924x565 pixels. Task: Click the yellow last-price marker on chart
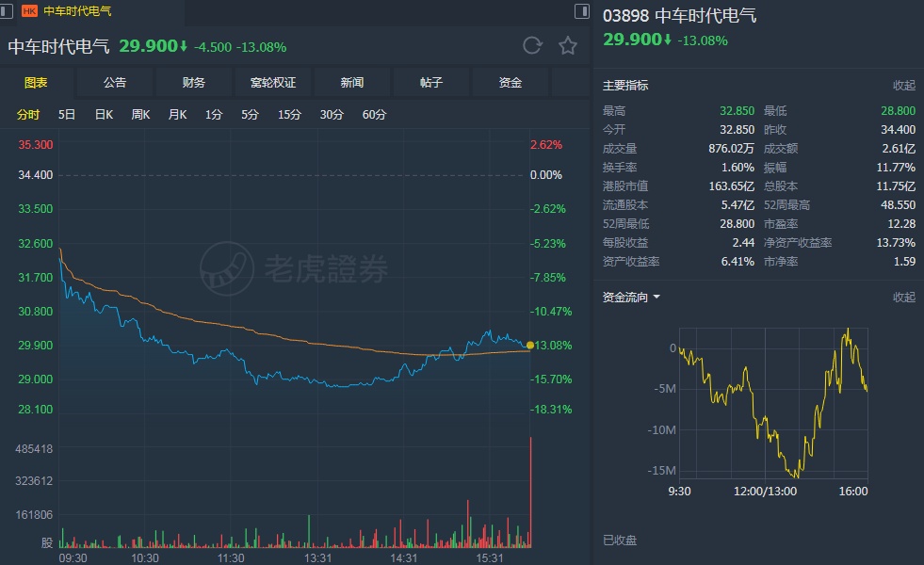click(x=530, y=346)
